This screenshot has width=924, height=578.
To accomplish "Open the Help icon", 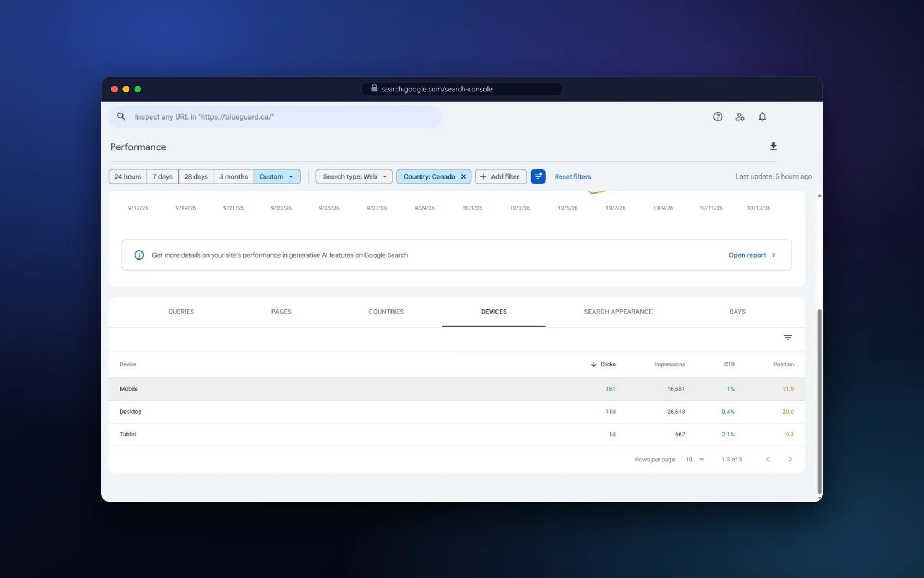I will point(718,117).
